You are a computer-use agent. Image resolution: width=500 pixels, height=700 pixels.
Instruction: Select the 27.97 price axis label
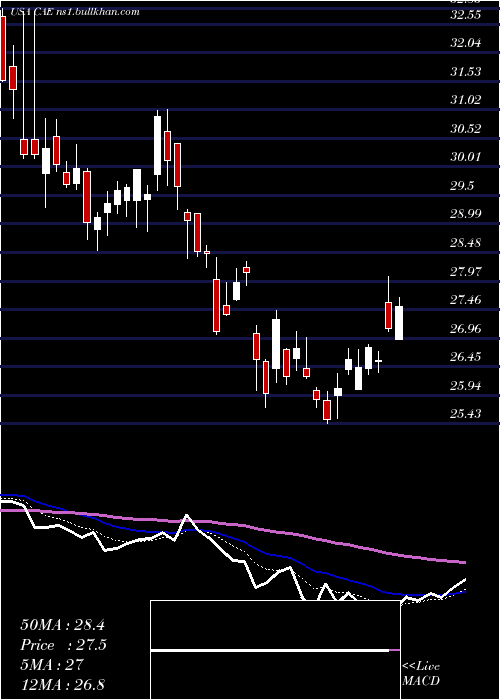[466, 271]
